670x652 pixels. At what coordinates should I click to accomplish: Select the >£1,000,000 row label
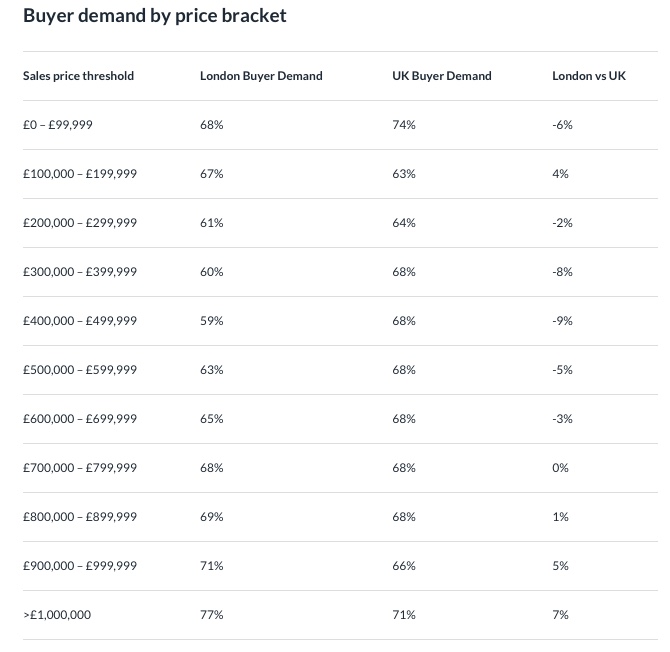pos(57,615)
